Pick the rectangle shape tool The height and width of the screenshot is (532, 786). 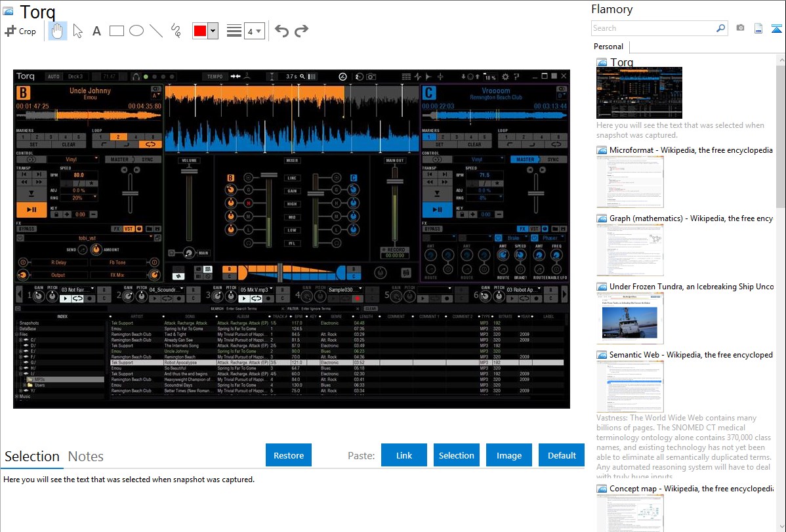pos(117,31)
